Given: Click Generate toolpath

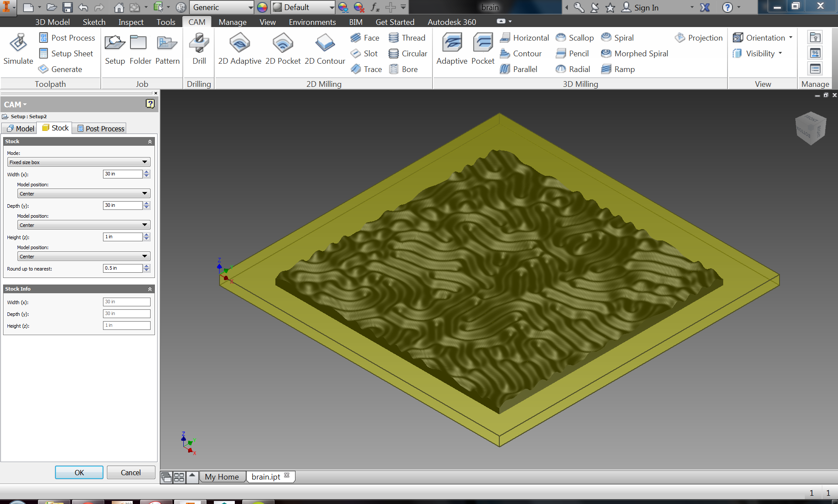Looking at the screenshot, I should pos(60,69).
